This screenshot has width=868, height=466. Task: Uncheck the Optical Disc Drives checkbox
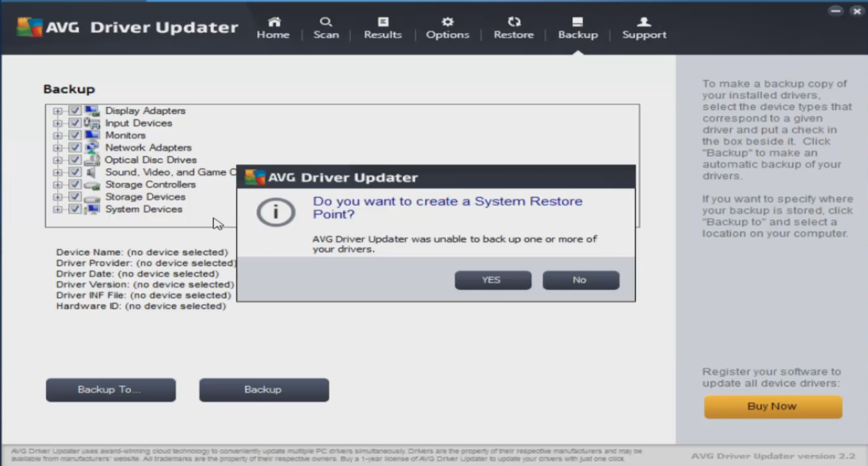pyautogui.click(x=75, y=160)
